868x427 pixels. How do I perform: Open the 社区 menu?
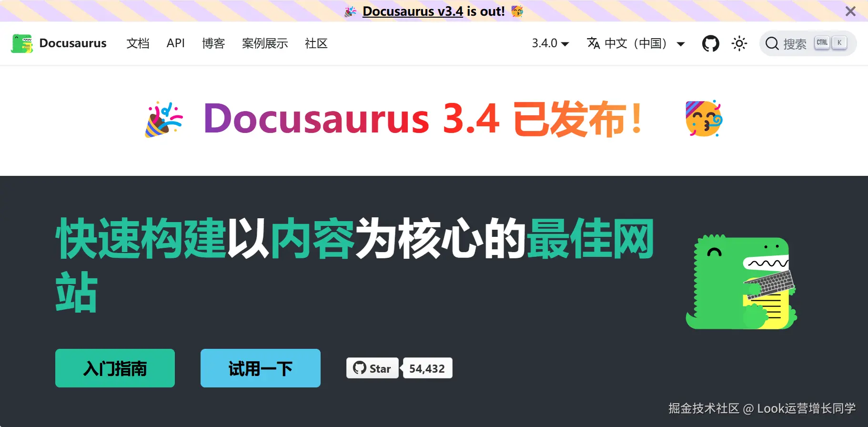click(x=316, y=43)
